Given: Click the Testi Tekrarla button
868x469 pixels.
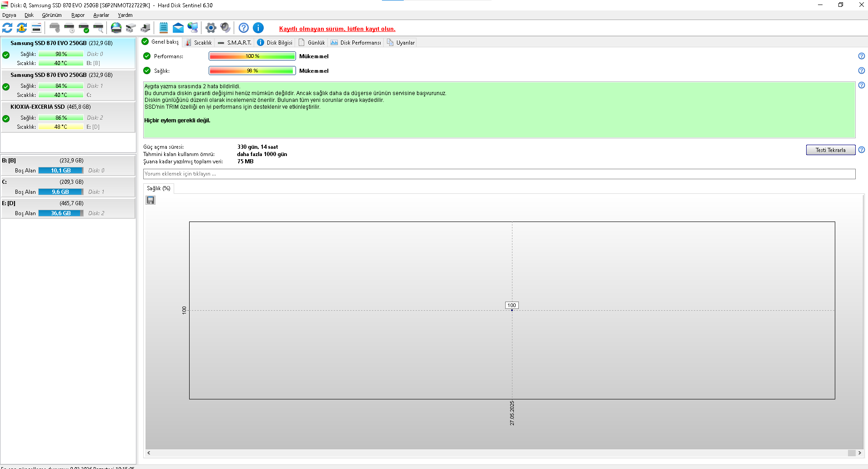Looking at the screenshot, I should click(830, 150).
